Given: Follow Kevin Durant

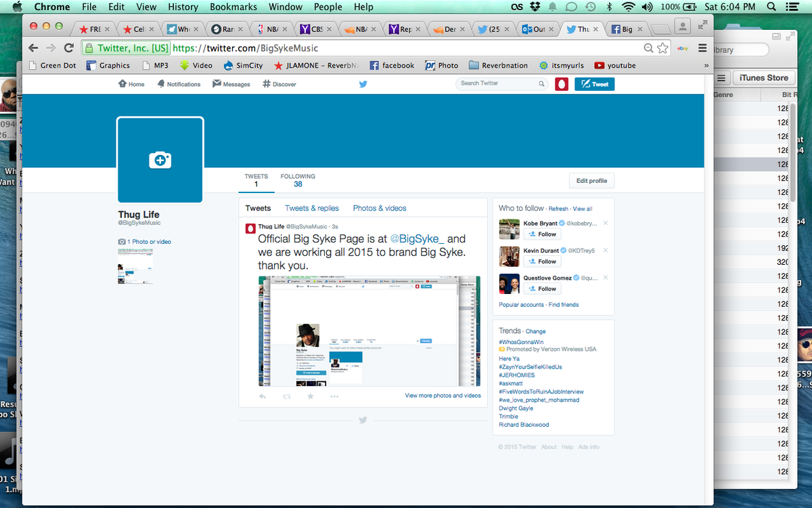Looking at the screenshot, I should coord(542,261).
